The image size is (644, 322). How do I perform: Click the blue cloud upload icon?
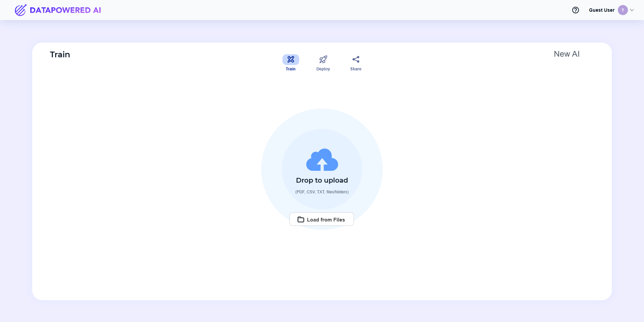tap(322, 160)
